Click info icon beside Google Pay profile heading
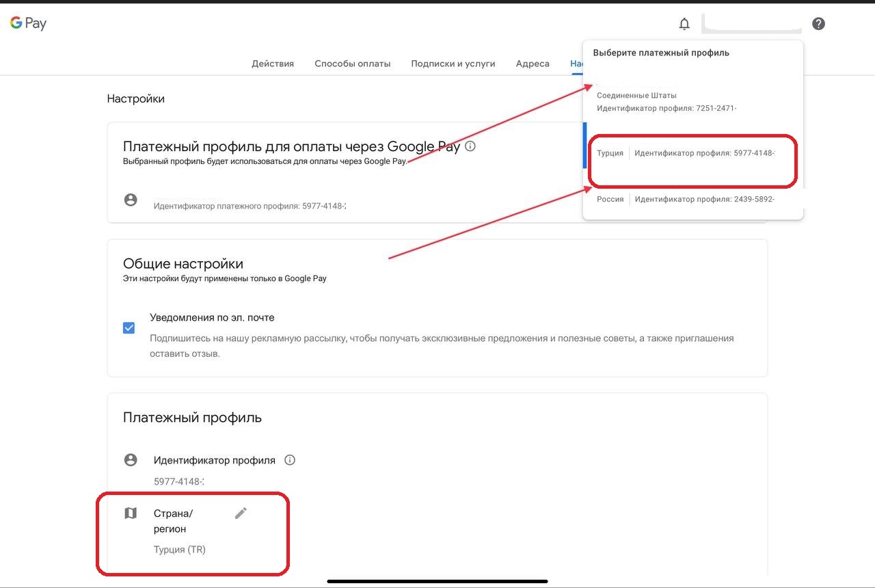The image size is (875, 588). point(470,146)
